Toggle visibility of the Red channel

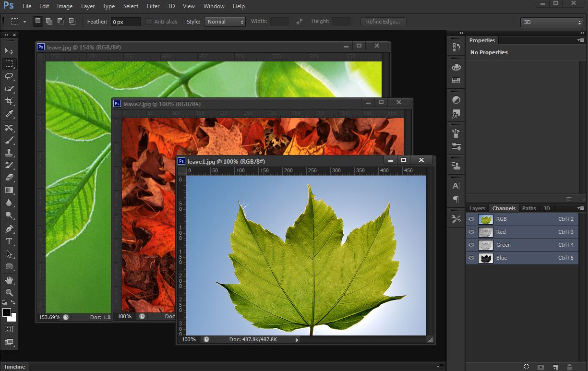(x=471, y=232)
